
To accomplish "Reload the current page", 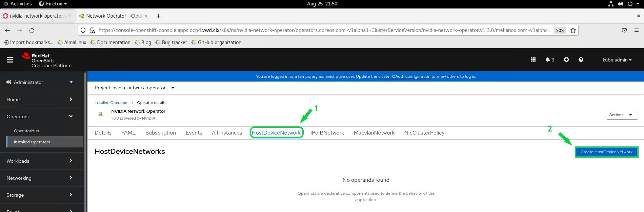I will point(32,31).
